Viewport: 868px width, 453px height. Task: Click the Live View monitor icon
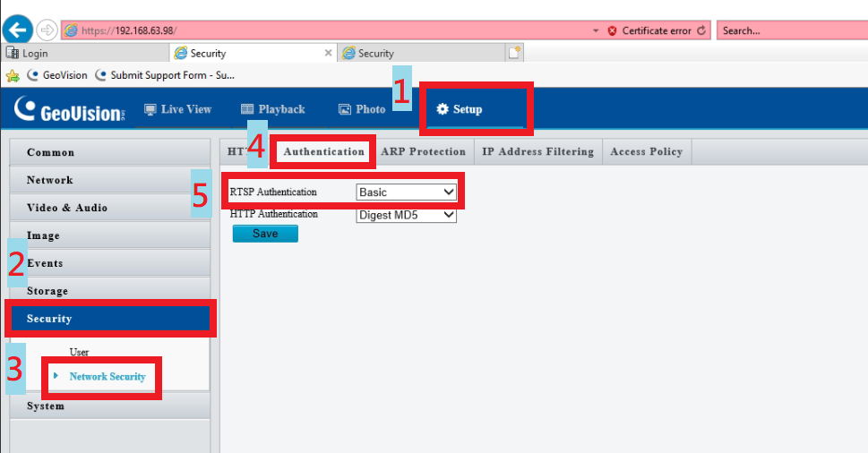(150, 109)
